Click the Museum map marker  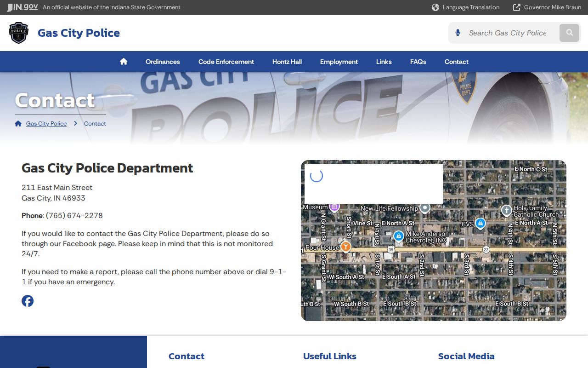pyautogui.click(x=334, y=207)
